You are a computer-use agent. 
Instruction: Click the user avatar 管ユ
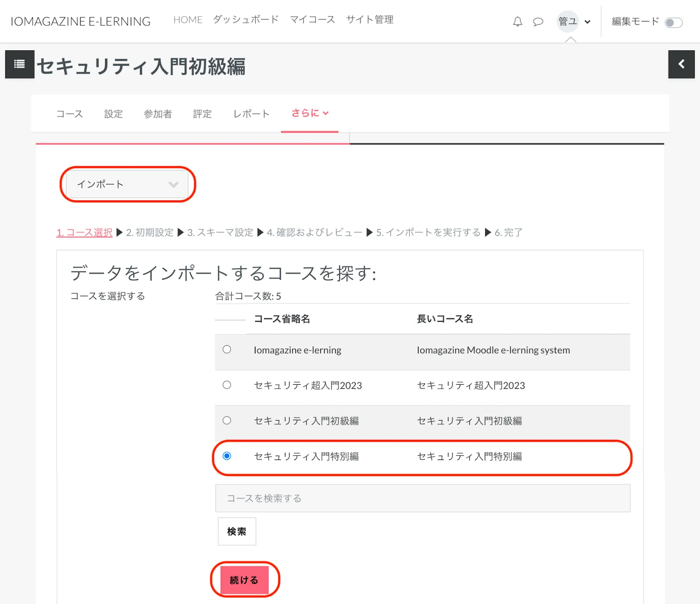pos(567,21)
